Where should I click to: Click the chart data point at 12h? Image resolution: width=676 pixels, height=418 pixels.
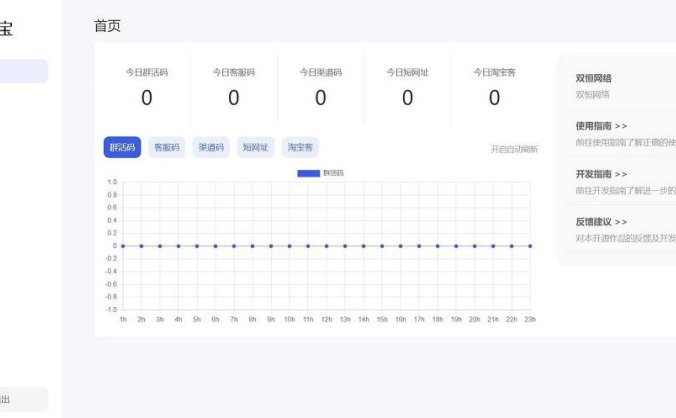[327, 245]
